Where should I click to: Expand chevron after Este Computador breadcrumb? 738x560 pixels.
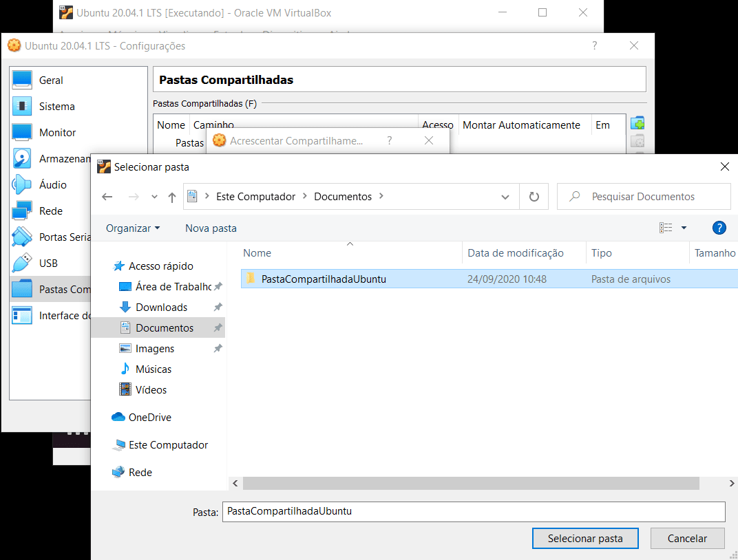pos(304,196)
